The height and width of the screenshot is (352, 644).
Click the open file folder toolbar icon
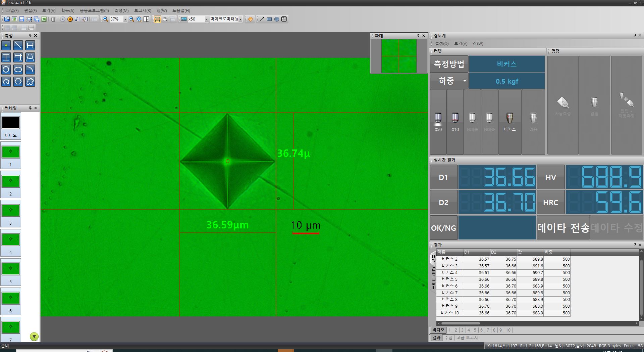7,19
